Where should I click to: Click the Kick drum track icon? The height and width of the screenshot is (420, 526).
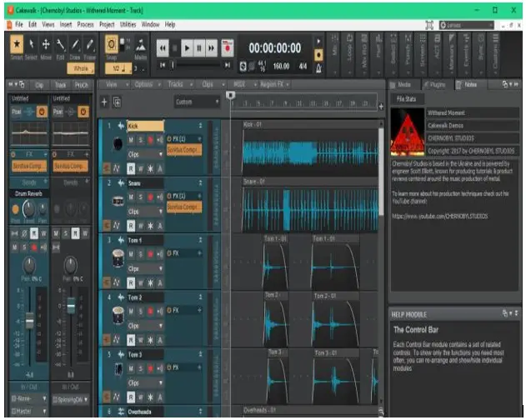[x=118, y=144]
